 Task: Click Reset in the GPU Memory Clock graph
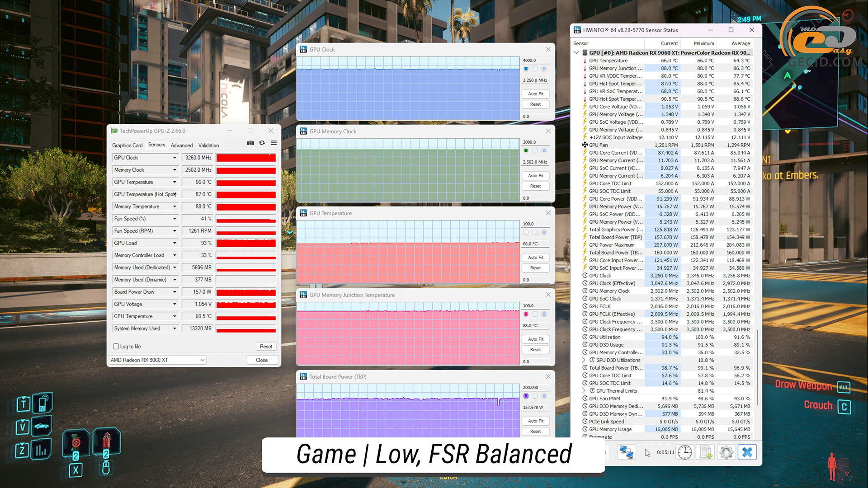pos(536,186)
